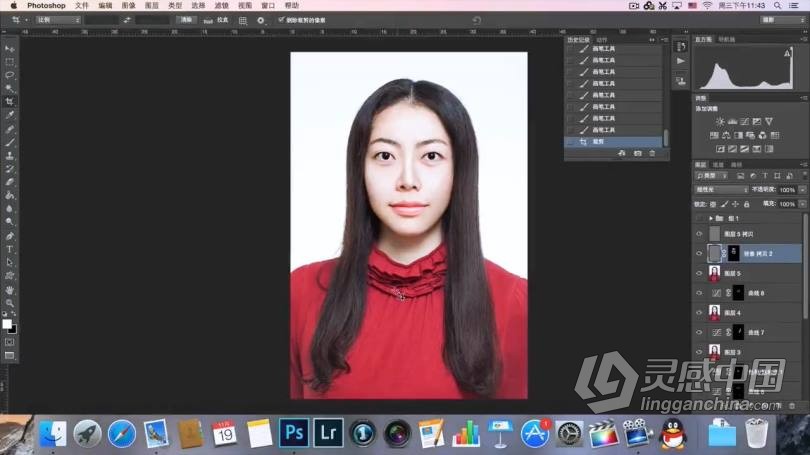The height and width of the screenshot is (455, 810).
Task: Swap crop width and height values
Action: [127, 20]
